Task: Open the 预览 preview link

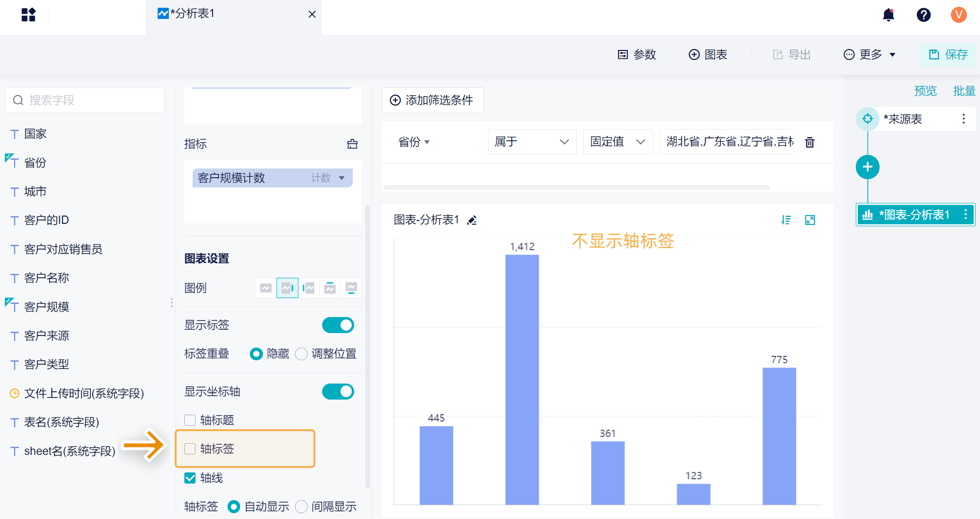Action: (925, 91)
